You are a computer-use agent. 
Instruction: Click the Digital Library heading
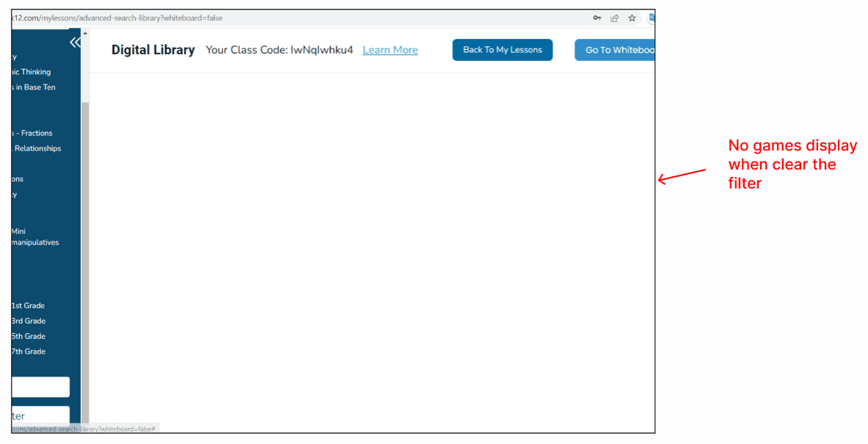point(153,50)
